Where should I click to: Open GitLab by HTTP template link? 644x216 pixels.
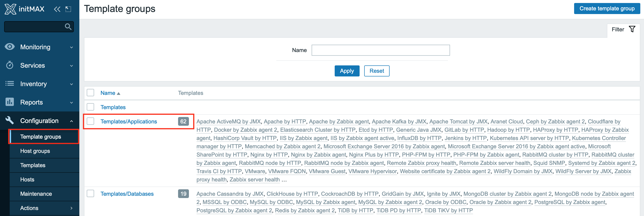pyautogui.click(x=464, y=130)
